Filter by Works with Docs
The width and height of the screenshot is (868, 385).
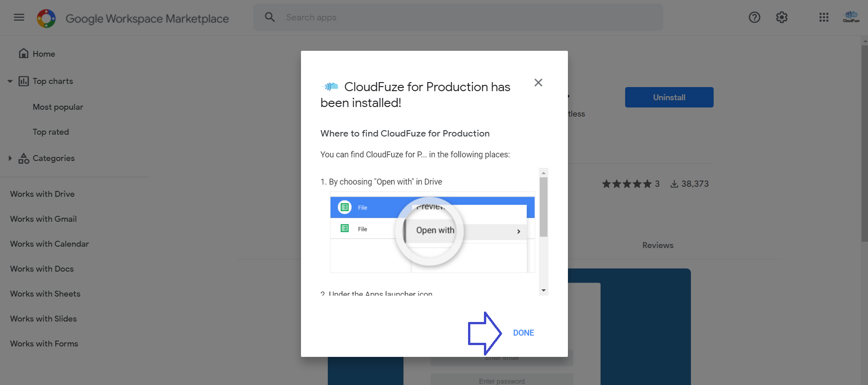click(42, 269)
